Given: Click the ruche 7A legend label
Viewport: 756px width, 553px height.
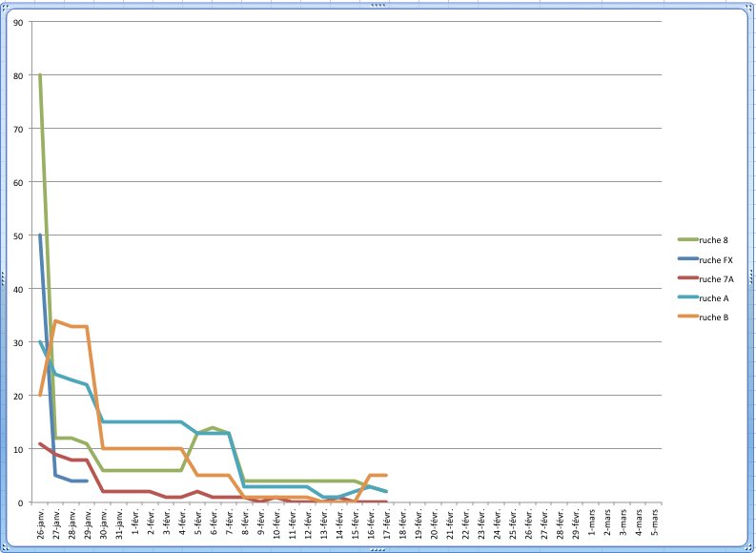Looking at the screenshot, I should [x=715, y=278].
